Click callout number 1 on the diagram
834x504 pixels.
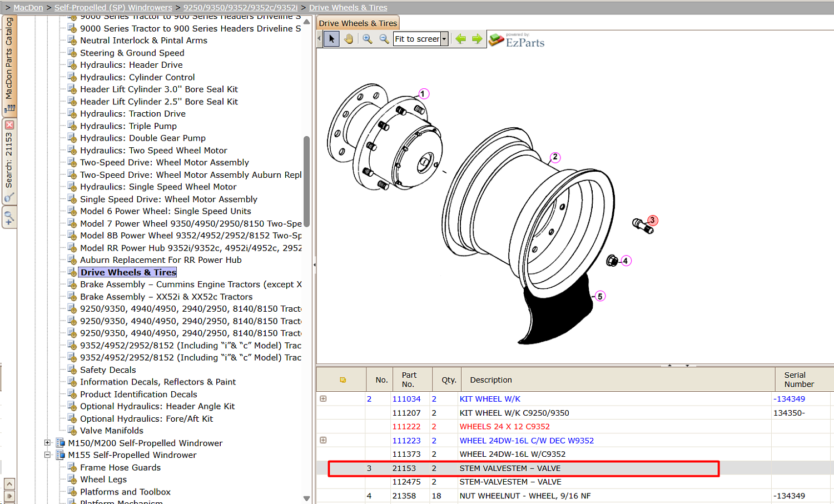click(x=424, y=94)
